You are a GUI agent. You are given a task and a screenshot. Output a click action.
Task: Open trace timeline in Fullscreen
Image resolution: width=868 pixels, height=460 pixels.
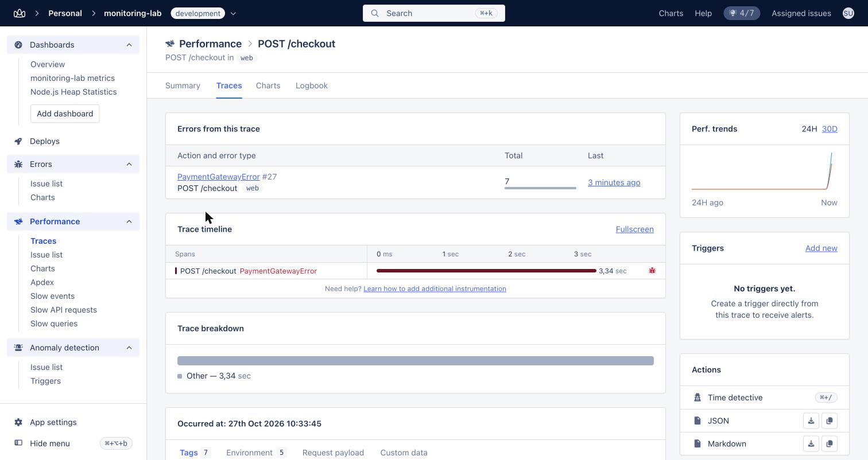point(634,229)
